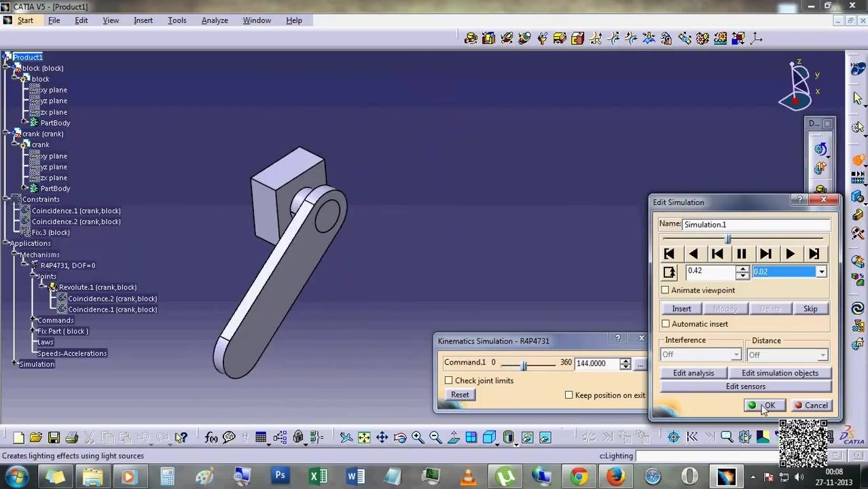Open the Analyze menu

[215, 20]
